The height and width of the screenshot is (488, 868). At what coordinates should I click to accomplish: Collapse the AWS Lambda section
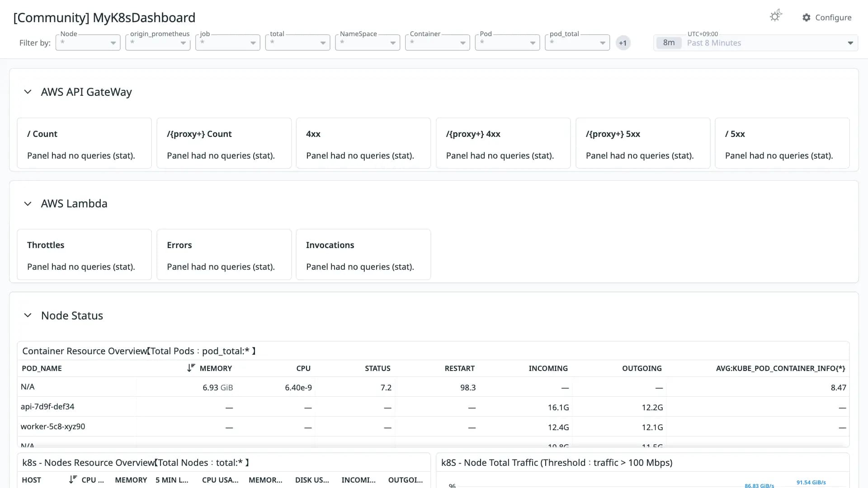tap(28, 204)
